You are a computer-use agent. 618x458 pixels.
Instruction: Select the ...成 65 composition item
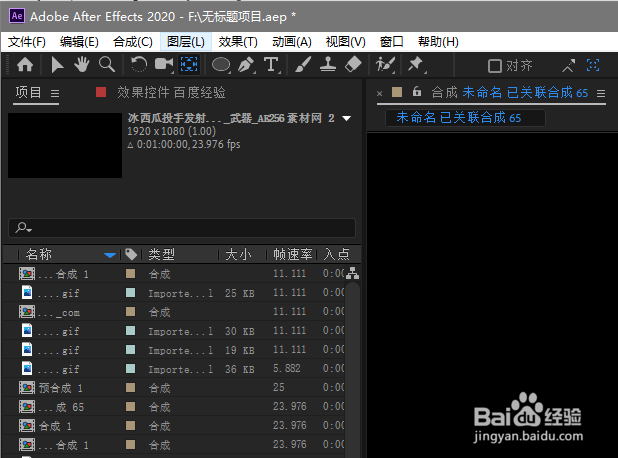click(x=174, y=407)
